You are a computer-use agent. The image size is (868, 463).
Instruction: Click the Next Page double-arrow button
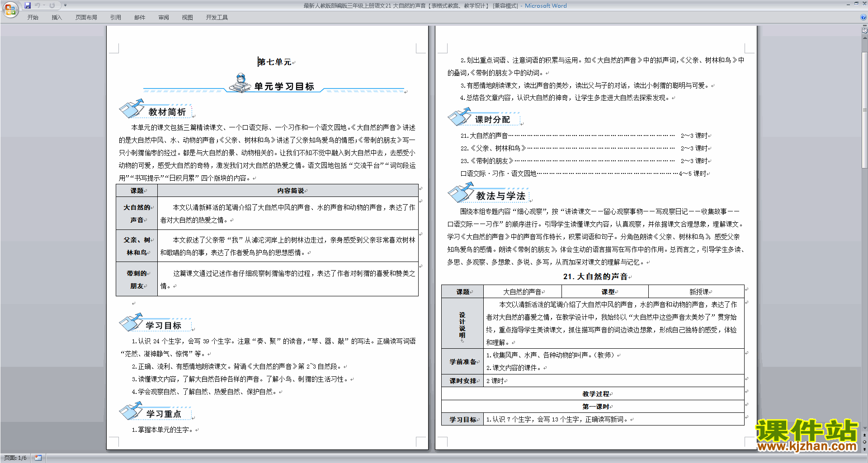[x=865, y=449]
